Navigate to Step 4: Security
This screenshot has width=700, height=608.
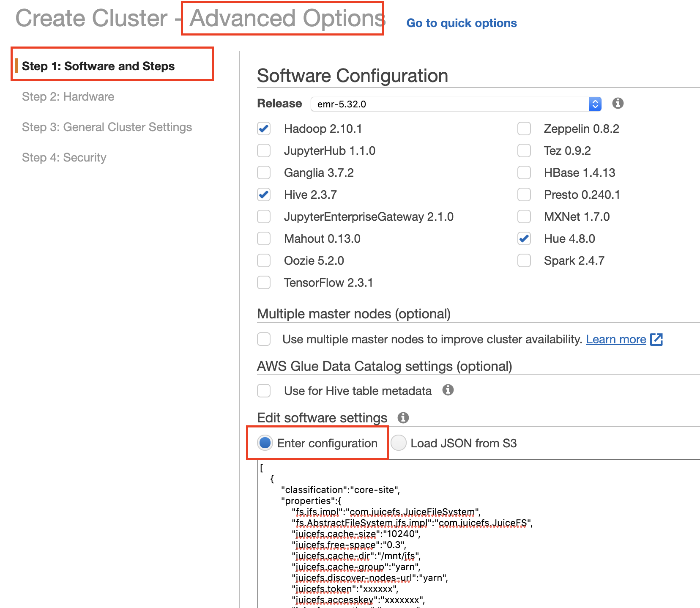64,158
